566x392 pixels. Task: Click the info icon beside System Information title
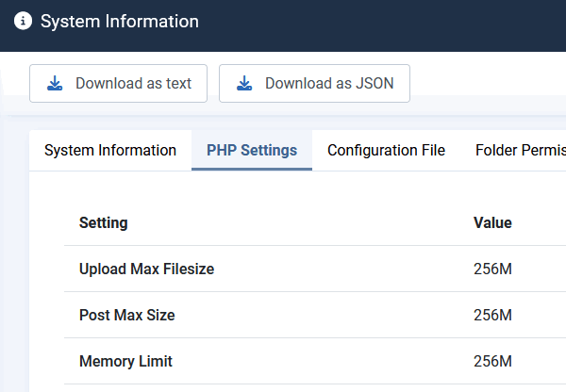click(24, 22)
